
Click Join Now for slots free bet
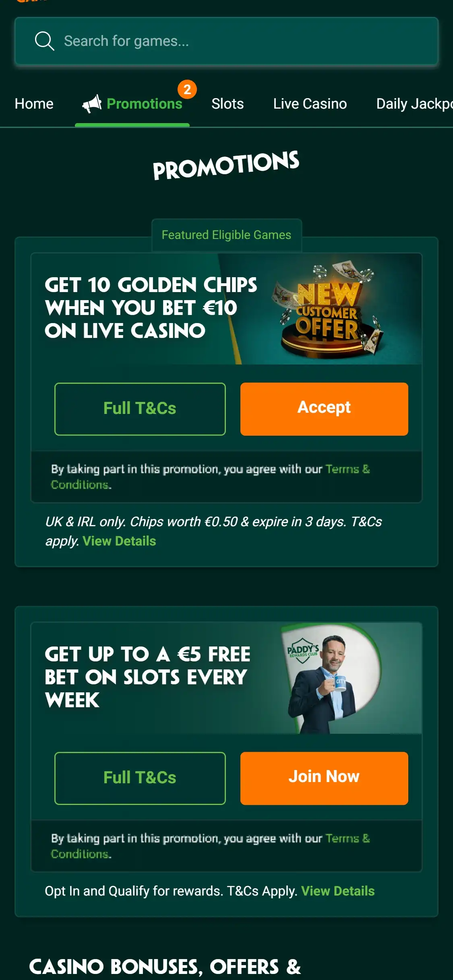(324, 778)
